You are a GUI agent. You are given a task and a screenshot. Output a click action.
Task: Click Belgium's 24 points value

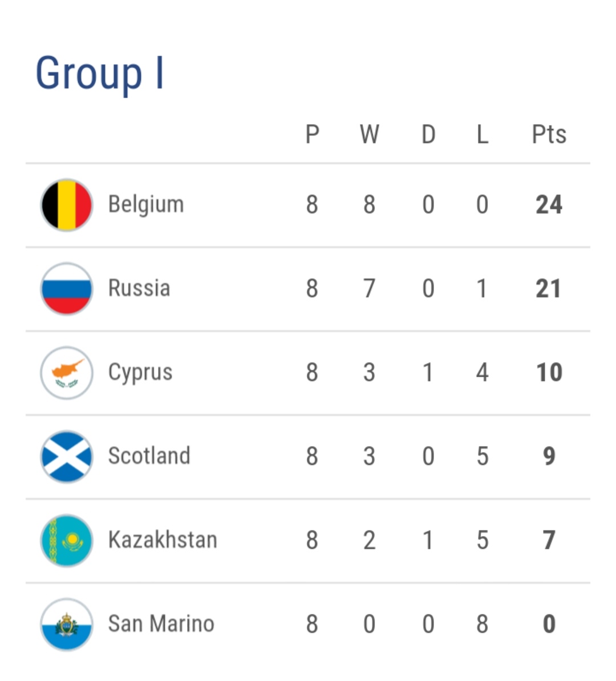coord(549,205)
